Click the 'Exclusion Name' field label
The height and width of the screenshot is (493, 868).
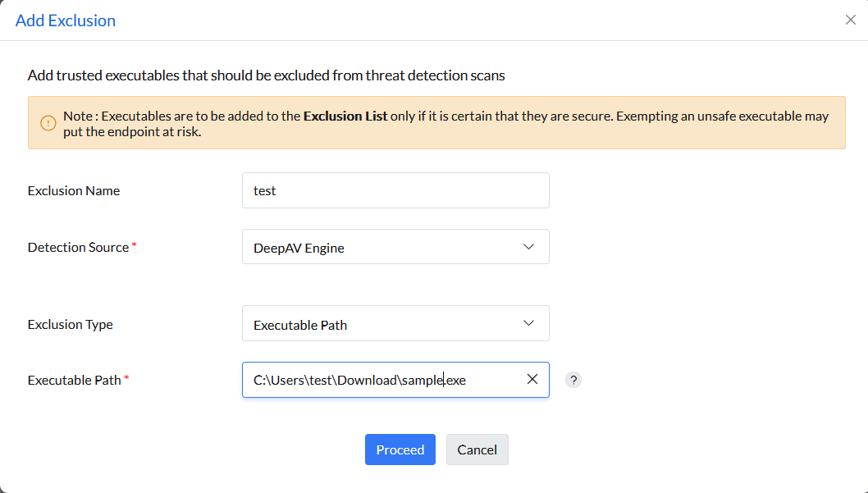(x=74, y=190)
